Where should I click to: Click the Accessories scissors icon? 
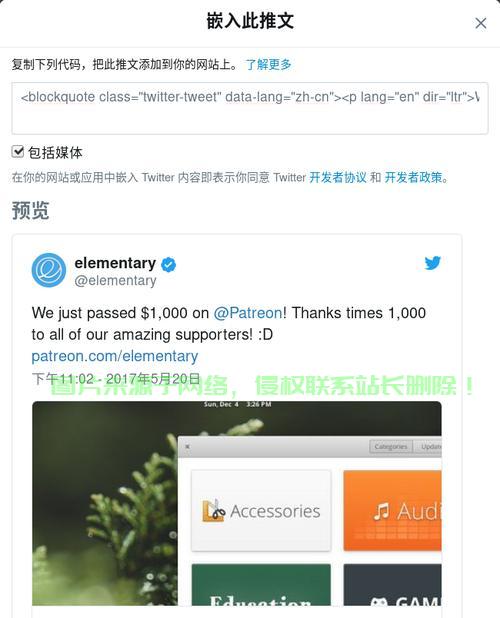point(213,511)
